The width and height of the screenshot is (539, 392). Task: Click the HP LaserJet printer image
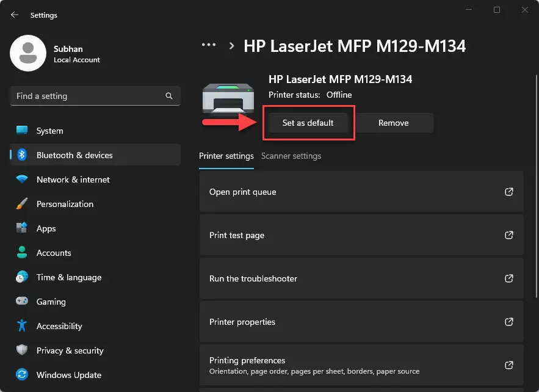coord(228,98)
